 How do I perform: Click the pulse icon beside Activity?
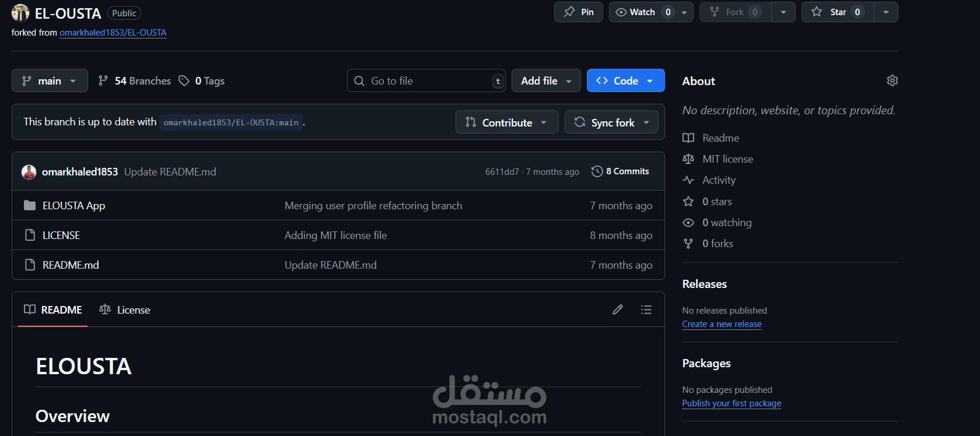688,180
